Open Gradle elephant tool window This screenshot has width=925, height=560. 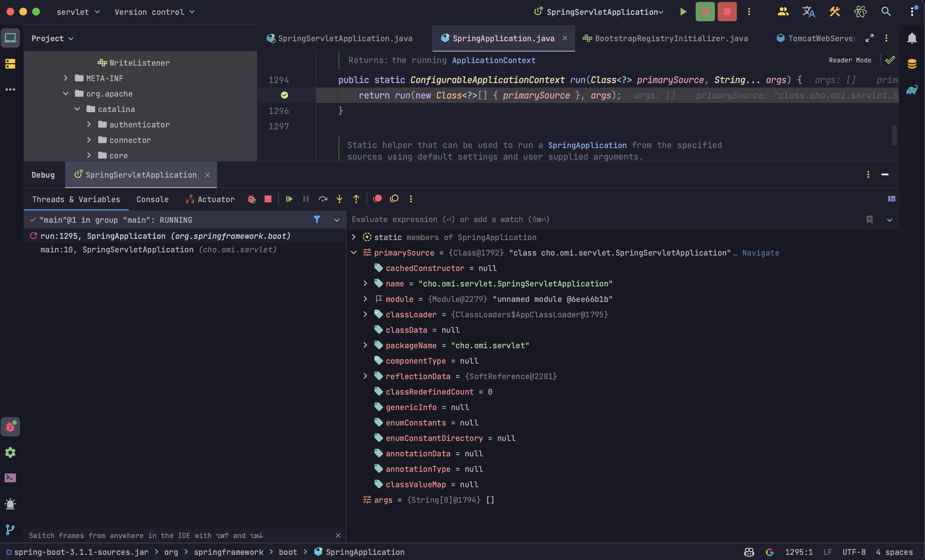912,90
